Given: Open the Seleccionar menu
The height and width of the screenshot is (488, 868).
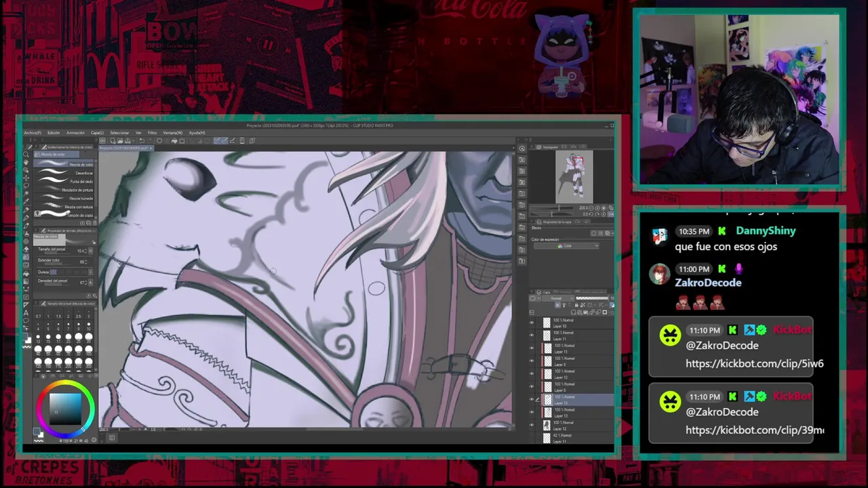Looking at the screenshot, I should [x=119, y=133].
